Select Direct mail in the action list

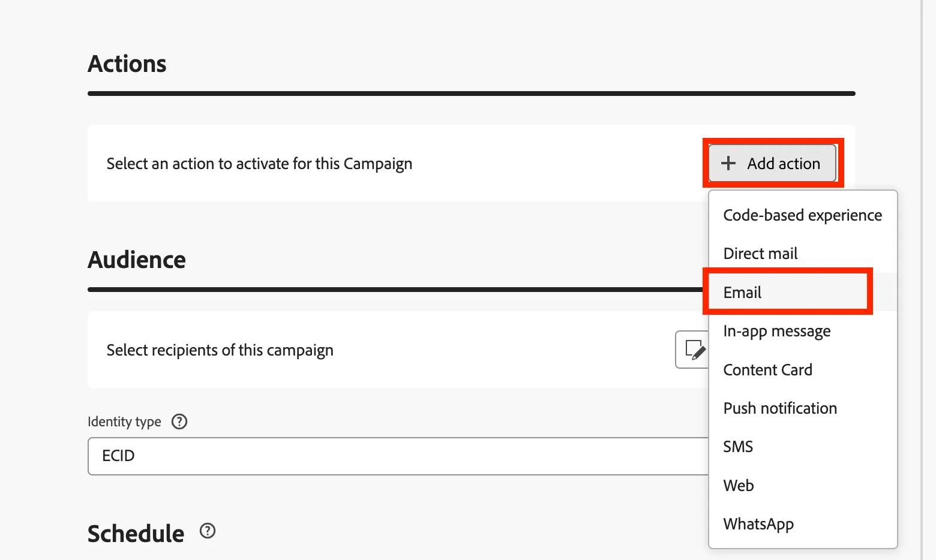[803, 254]
